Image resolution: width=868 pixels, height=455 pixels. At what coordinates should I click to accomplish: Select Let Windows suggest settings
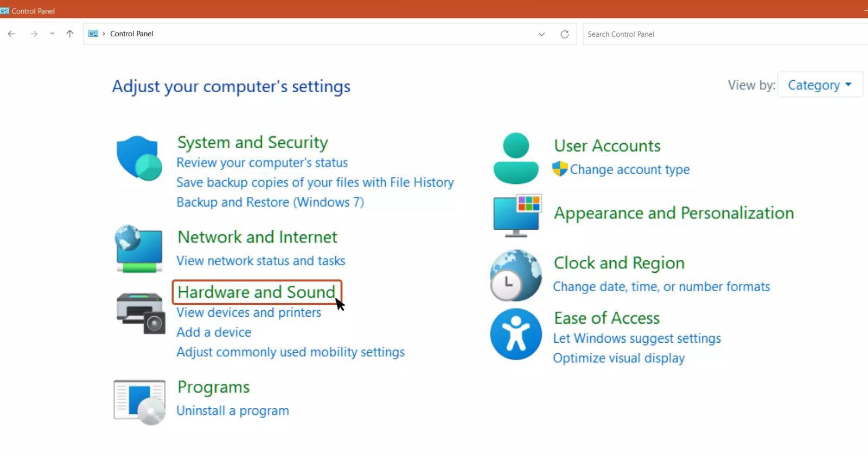click(637, 338)
